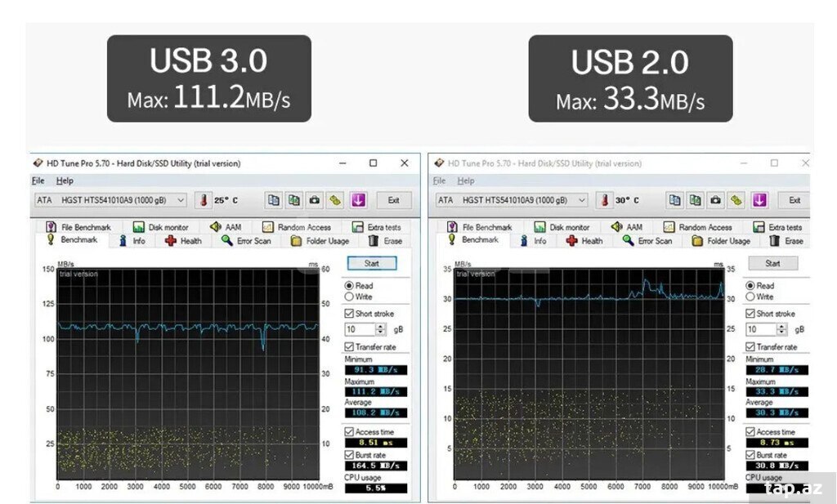Switch to Health tab in right window
The width and height of the screenshot is (837, 504).
click(584, 241)
